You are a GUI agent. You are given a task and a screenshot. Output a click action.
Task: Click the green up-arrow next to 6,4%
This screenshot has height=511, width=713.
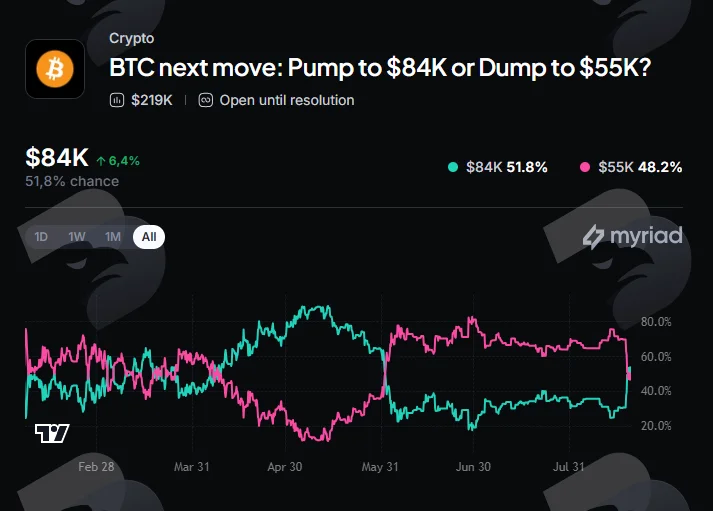[101, 161]
